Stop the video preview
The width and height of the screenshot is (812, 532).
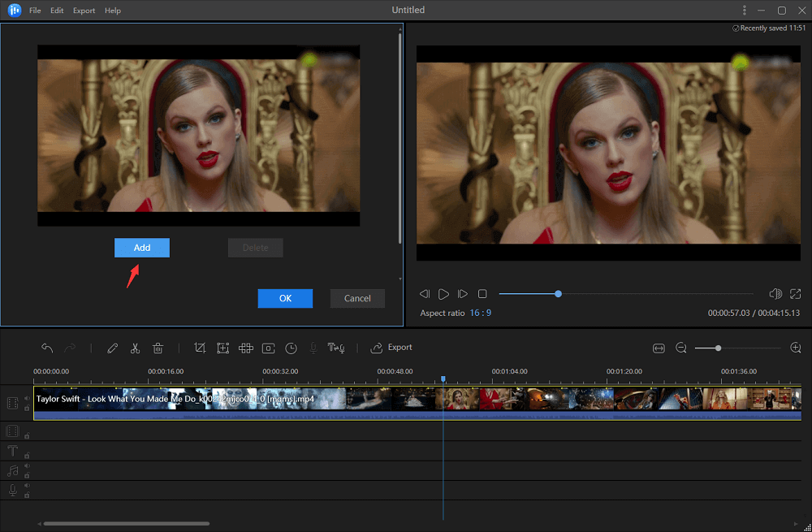(x=482, y=294)
